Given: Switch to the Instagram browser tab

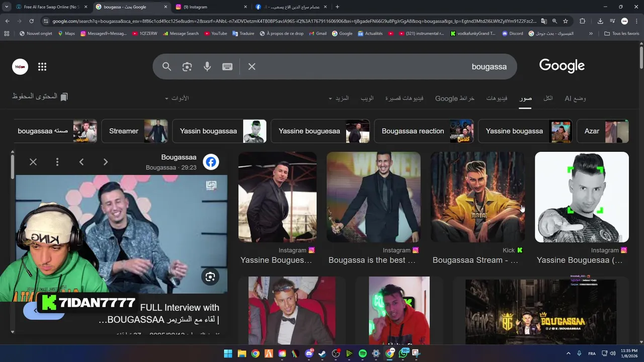Looking at the screenshot, I should tap(211, 7).
